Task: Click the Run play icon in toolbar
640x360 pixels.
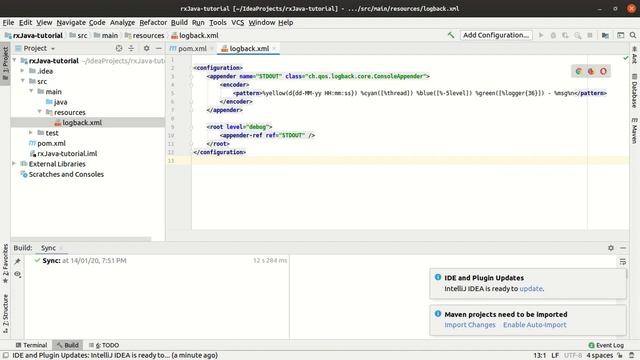Action: click(x=541, y=36)
